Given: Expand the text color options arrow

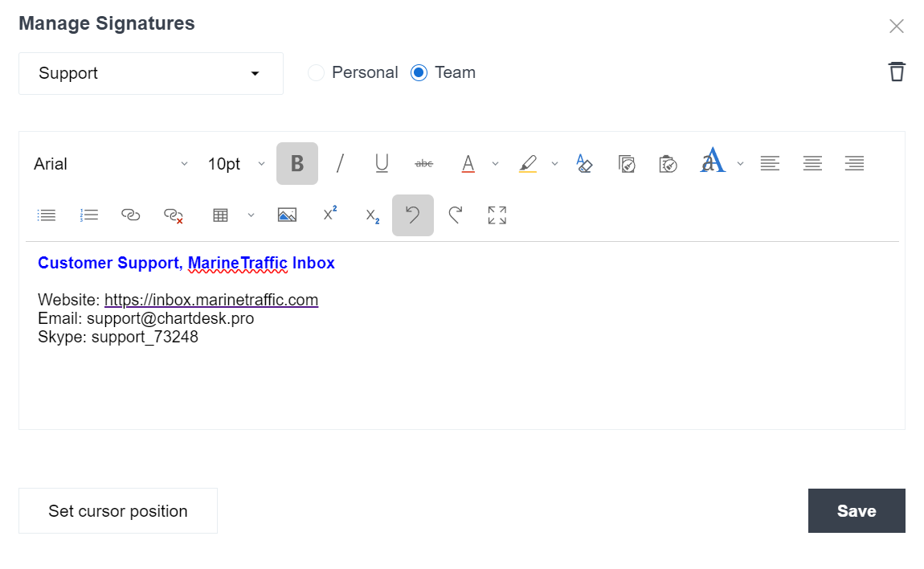Looking at the screenshot, I should pos(495,164).
